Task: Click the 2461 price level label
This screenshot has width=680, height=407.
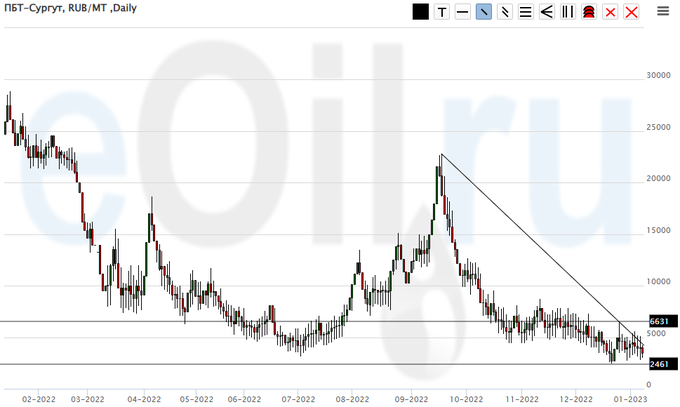Action: [x=658, y=364]
